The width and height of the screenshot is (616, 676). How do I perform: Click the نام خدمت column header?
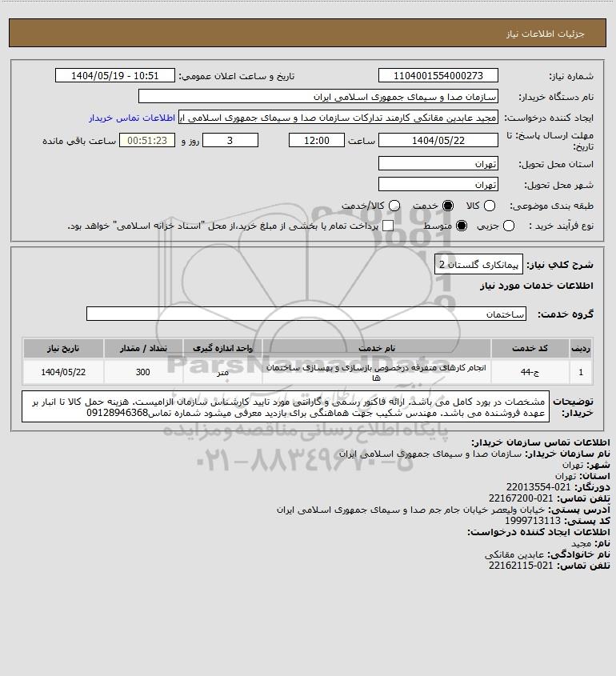tap(376, 348)
